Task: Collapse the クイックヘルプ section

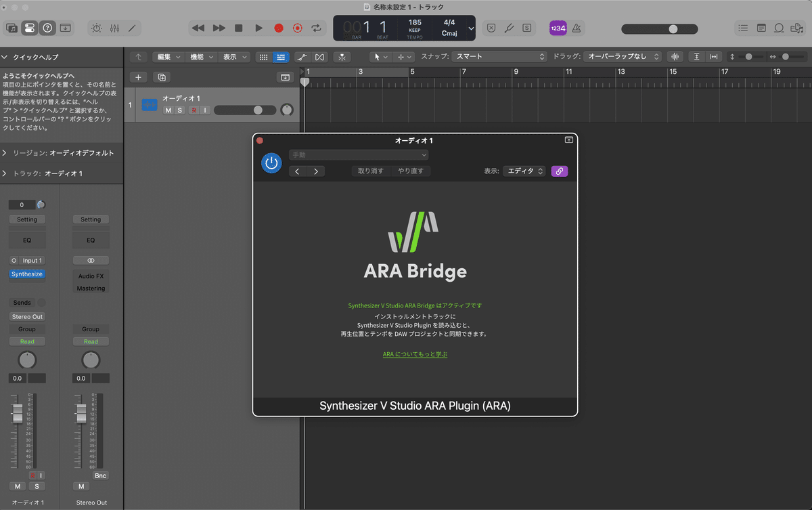Action: click(x=5, y=58)
